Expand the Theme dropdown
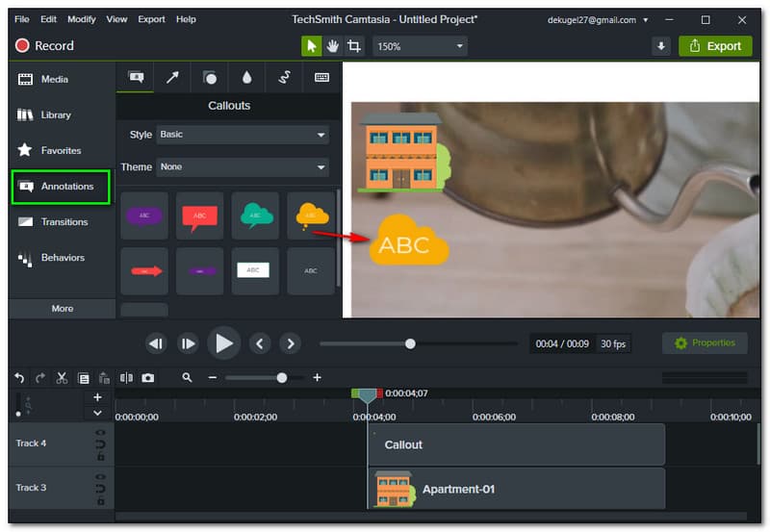 tap(243, 167)
